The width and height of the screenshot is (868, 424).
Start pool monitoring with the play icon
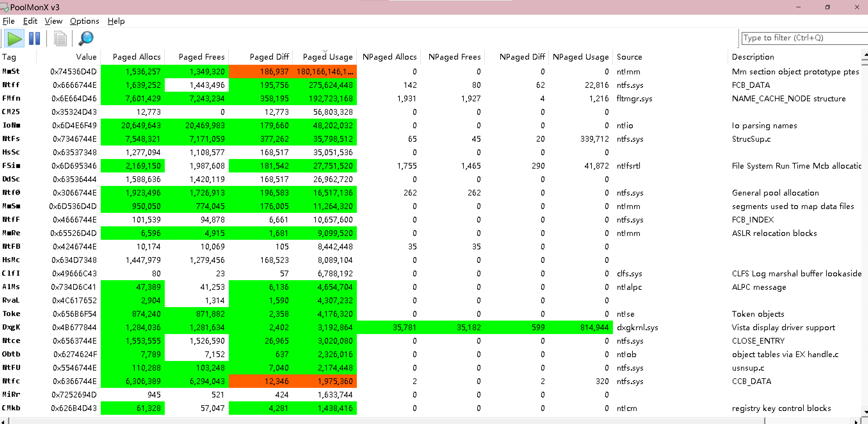[x=14, y=38]
